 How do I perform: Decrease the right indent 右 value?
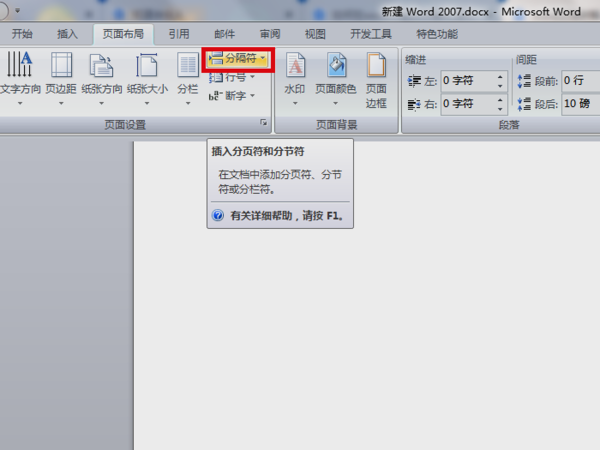tap(500, 109)
